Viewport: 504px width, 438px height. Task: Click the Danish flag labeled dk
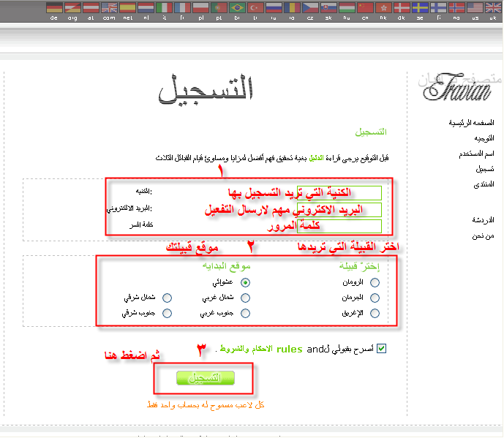pos(401,8)
